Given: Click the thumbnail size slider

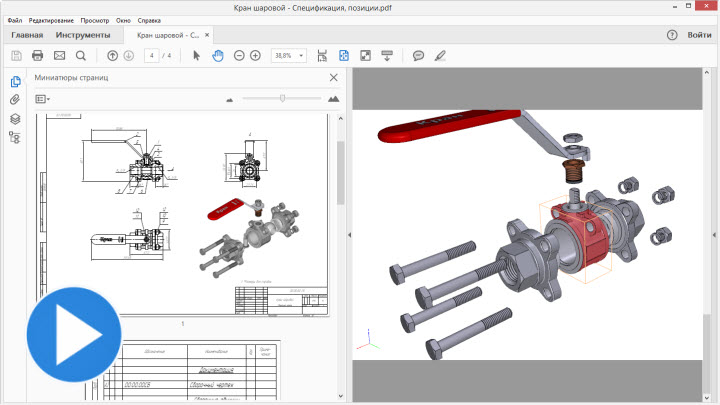Looking at the screenshot, I should (283, 98).
